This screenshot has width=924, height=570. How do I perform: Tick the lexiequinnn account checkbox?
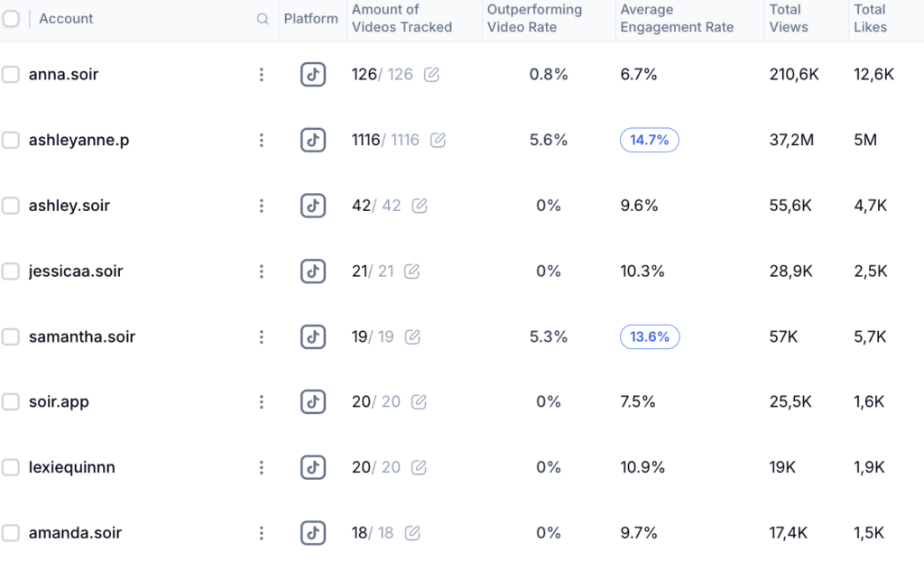coord(11,467)
